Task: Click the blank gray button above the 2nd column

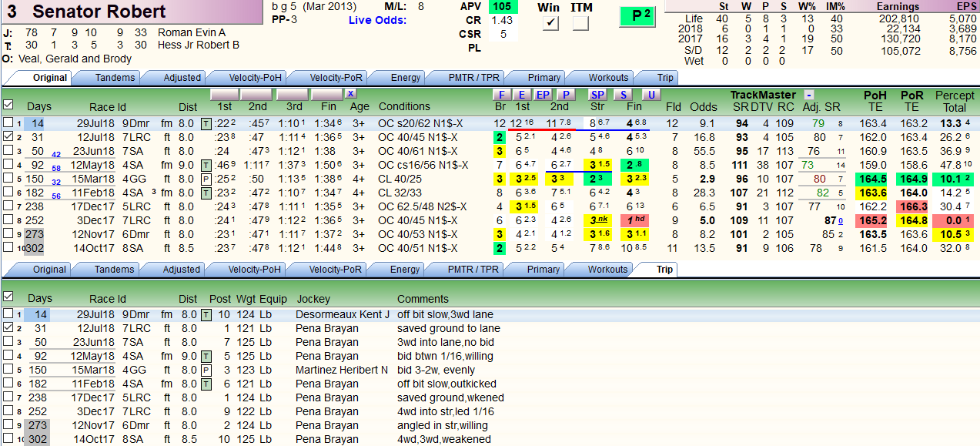Action: click(256, 94)
